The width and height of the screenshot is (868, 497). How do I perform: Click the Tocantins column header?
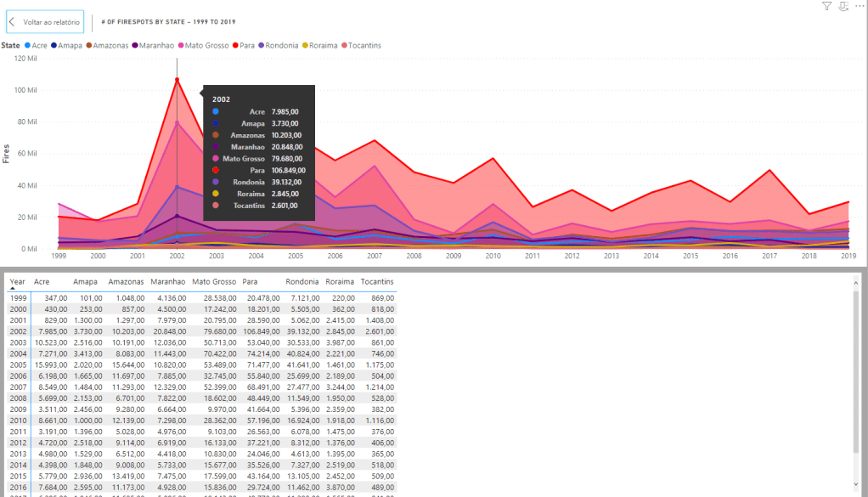[x=376, y=281]
